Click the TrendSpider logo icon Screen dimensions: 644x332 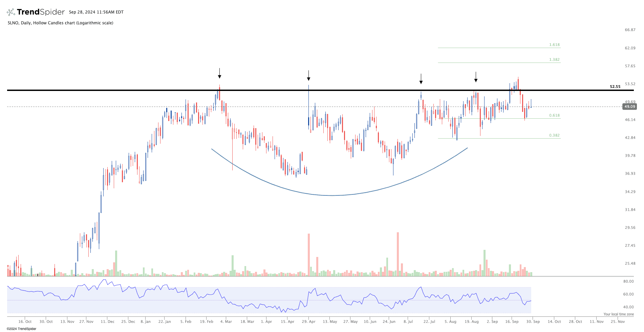coord(11,12)
